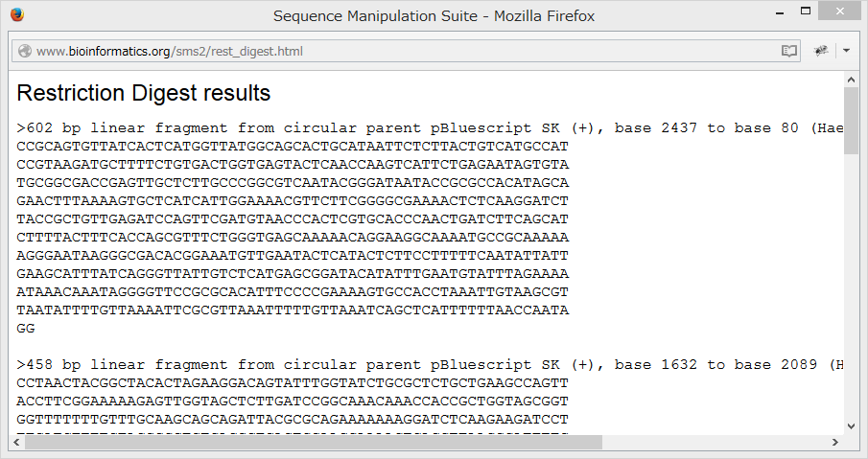Expand the toolbar dropdown arrow on the right
The image size is (868, 459).
click(847, 51)
